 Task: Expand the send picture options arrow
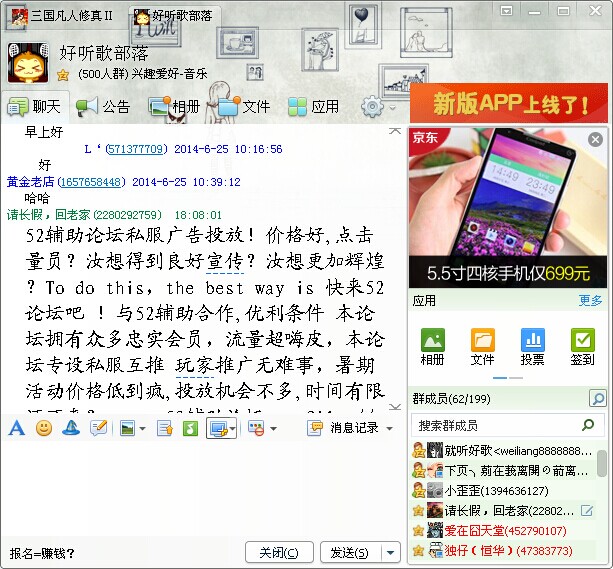142,429
